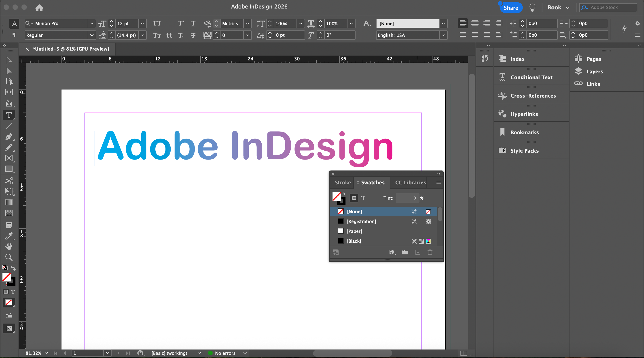Open the font family dropdown
Image resolution: width=644 pixels, height=358 pixels.
pyautogui.click(x=92, y=23)
